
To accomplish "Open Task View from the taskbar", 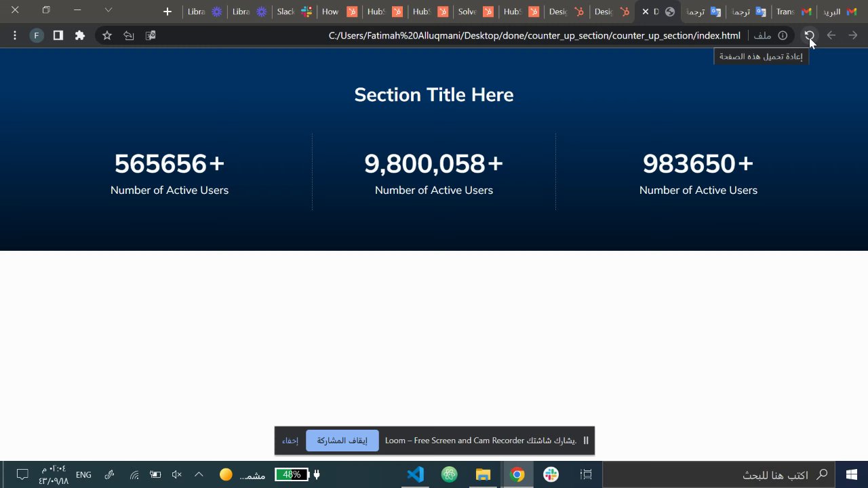I will (587, 474).
